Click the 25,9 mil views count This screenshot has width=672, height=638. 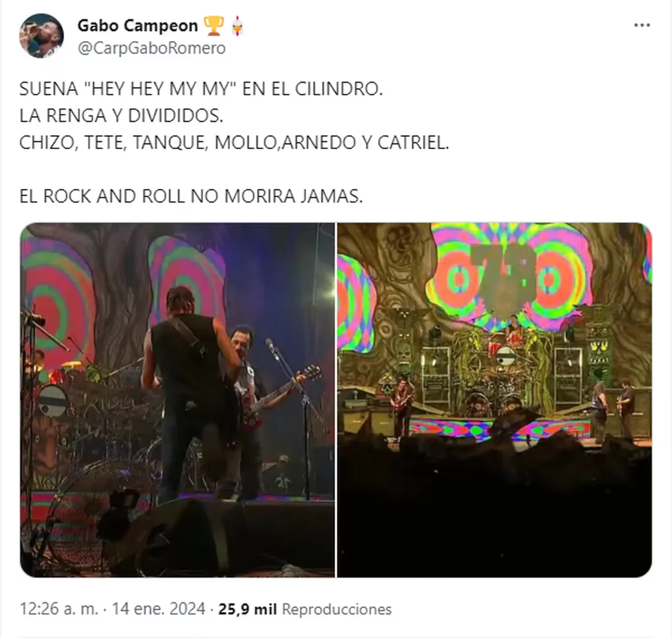pyautogui.click(x=248, y=609)
